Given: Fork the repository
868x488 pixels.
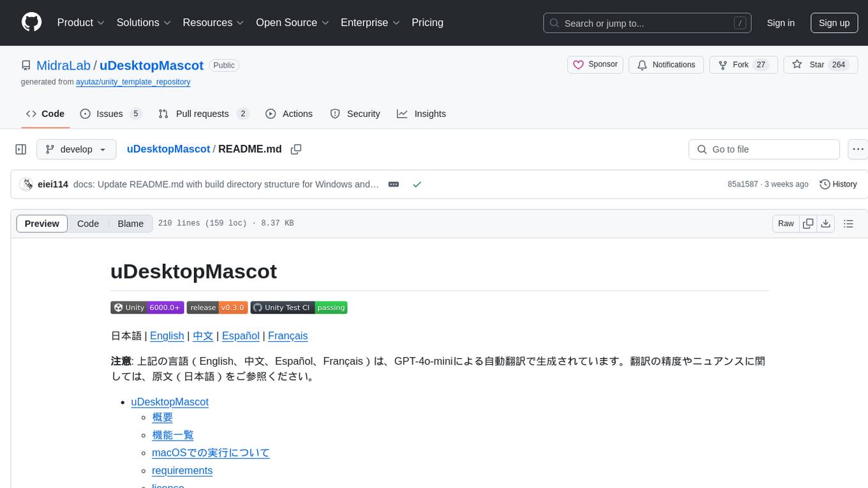Looking at the screenshot, I should click(x=744, y=65).
